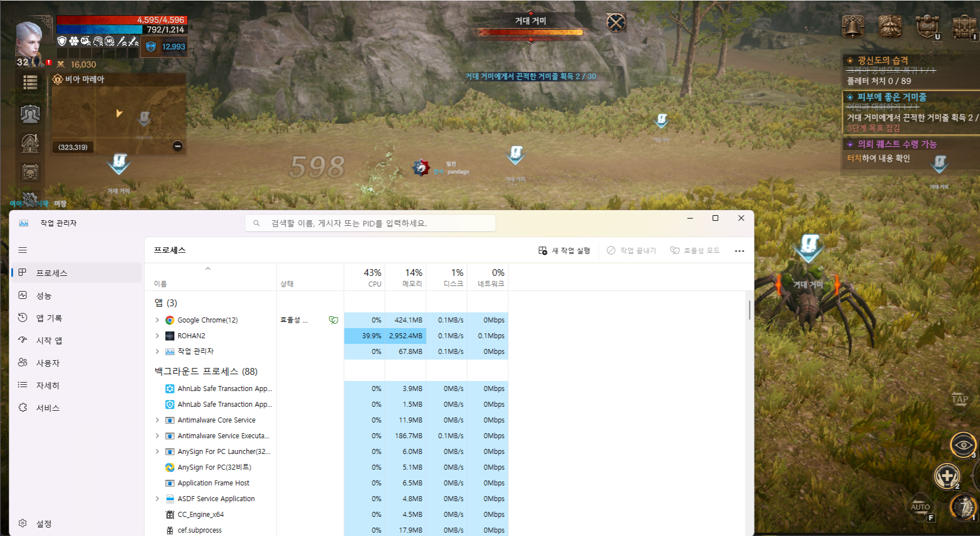This screenshot has width=980, height=536.
Task: Expand the 작업 관리자 process group
Action: point(157,352)
